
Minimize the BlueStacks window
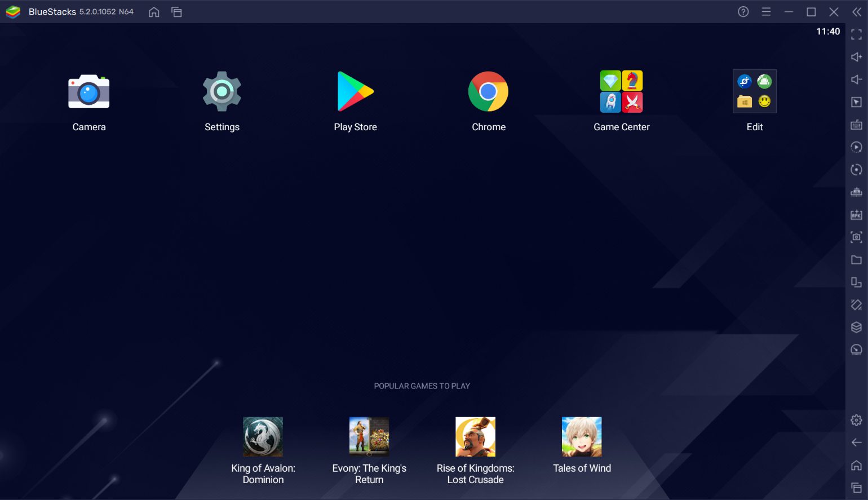pyautogui.click(x=789, y=12)
